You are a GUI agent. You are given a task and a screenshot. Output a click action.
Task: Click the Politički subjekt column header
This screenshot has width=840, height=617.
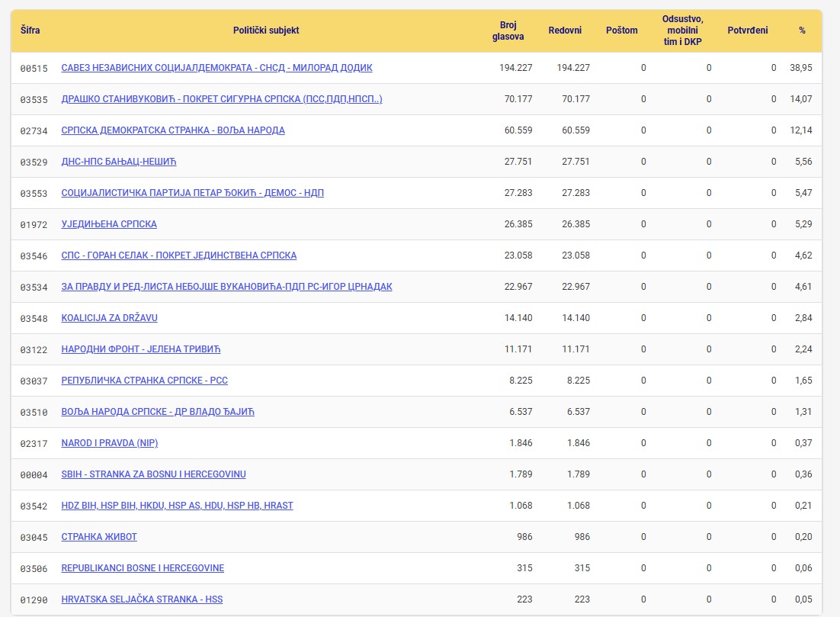[266, 31]
